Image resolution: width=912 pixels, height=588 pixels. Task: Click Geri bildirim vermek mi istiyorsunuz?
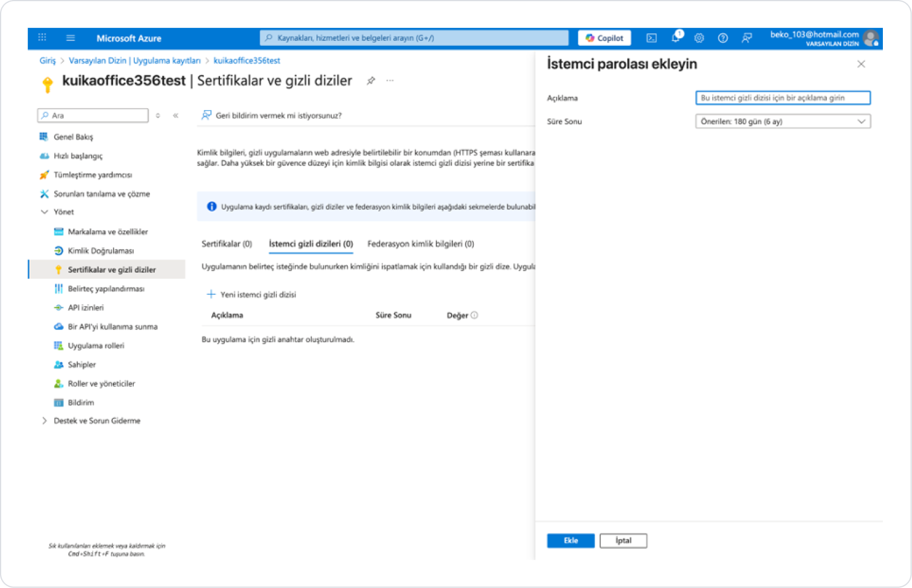click(272, 115)
